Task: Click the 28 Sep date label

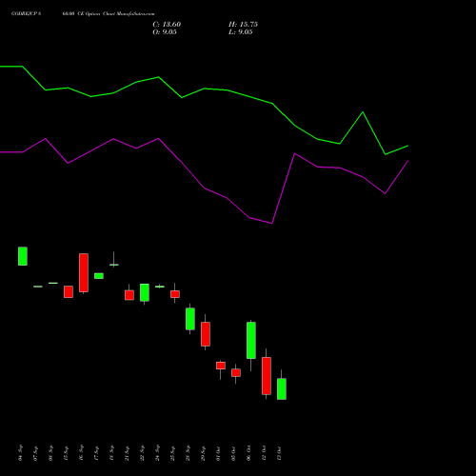Action: point(188,453)
